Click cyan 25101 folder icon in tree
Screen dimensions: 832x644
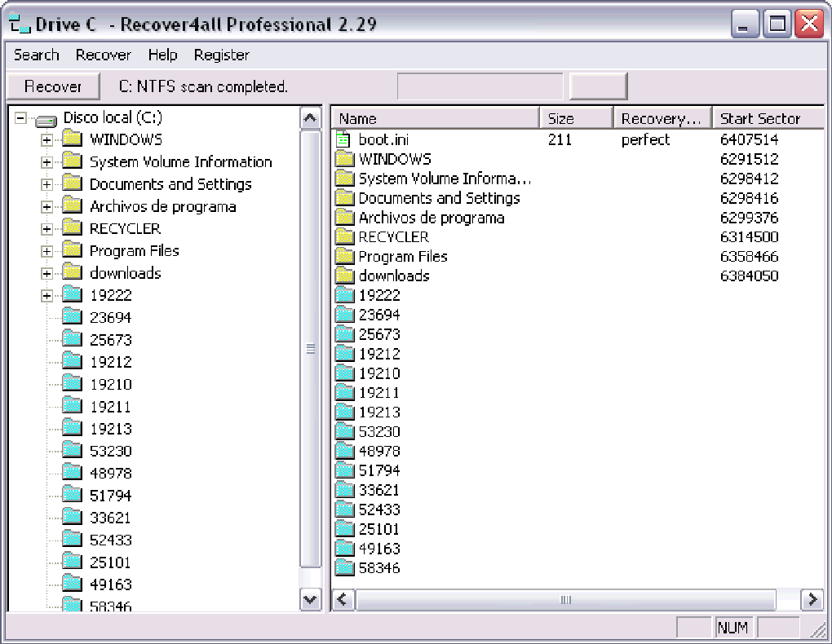(x=72, y=562)
